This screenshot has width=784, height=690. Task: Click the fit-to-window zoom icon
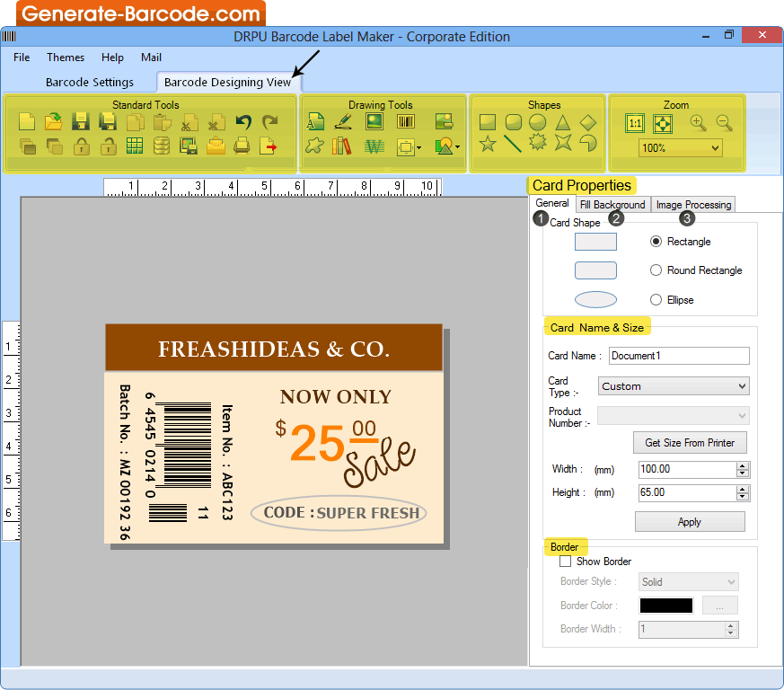pyautogui.click(x=663, y=123)
